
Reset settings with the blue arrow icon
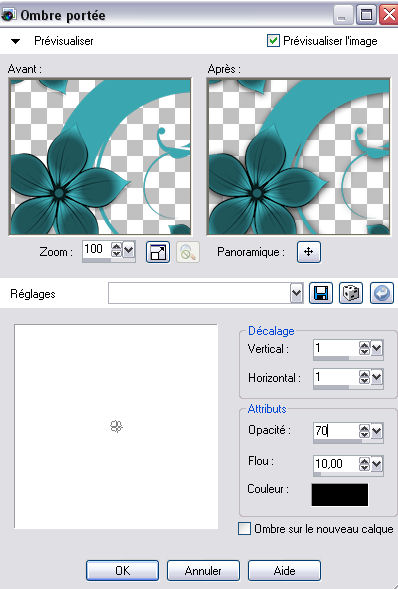click(382, 293)
